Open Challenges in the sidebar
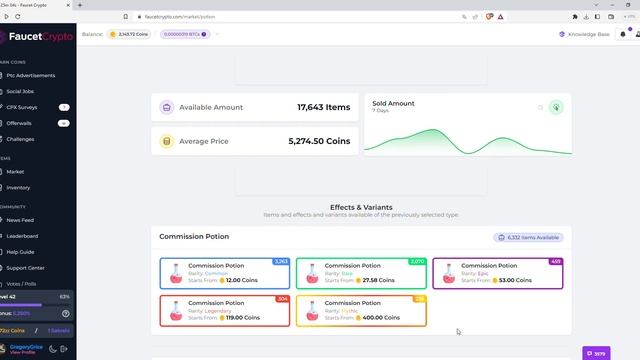 (x=20, y=139)
